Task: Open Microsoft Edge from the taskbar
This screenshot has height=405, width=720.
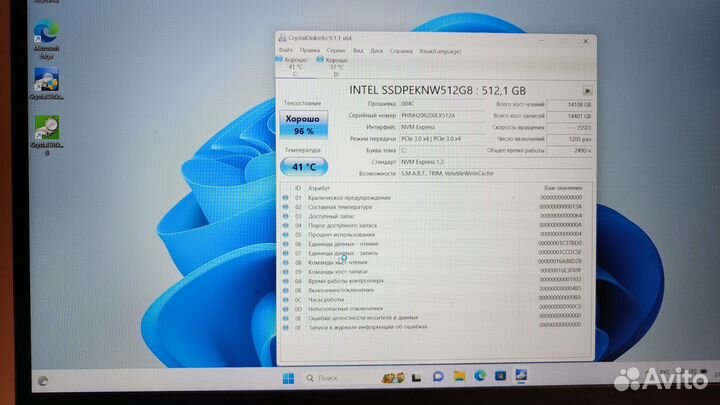Action: pos(480,376)
